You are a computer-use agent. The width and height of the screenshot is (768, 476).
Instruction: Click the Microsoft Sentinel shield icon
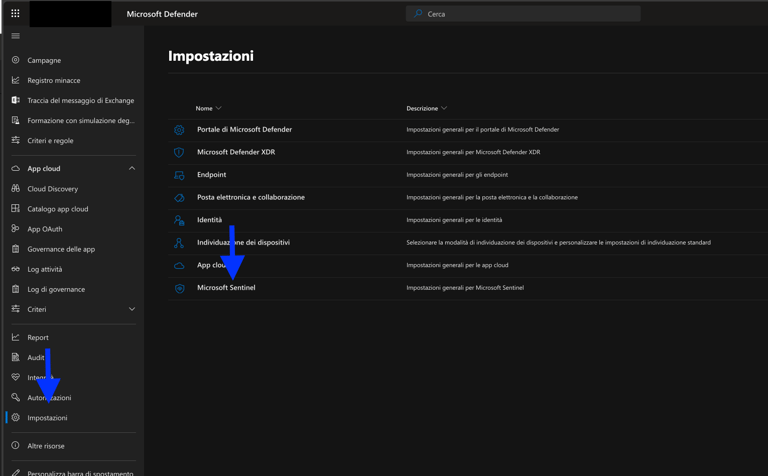click(x=179, y=288)
